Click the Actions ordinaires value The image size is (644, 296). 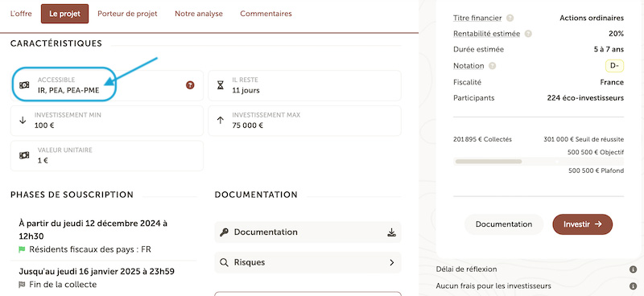click(592, 18)
